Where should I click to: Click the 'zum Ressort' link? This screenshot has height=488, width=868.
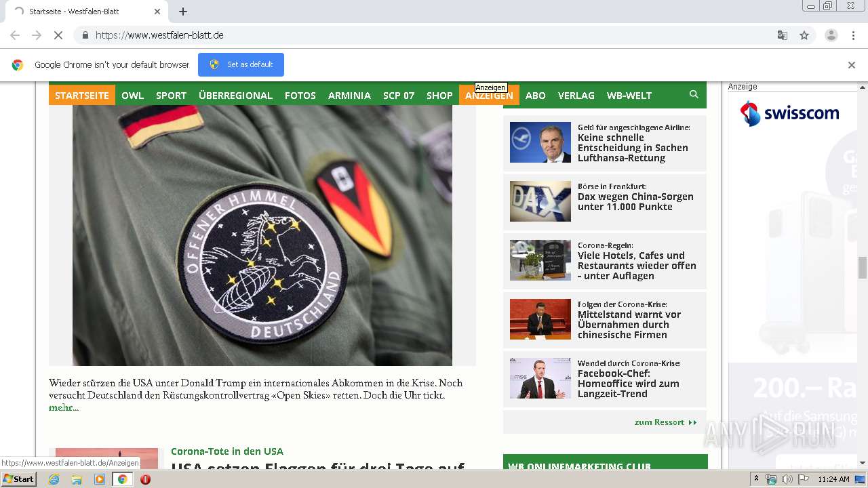[665, 422]
